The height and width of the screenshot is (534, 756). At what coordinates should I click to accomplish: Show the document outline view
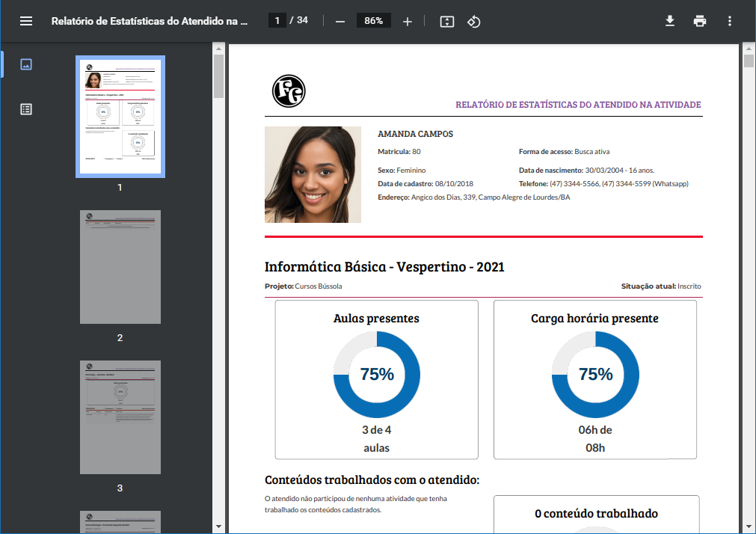click(26, 109)
